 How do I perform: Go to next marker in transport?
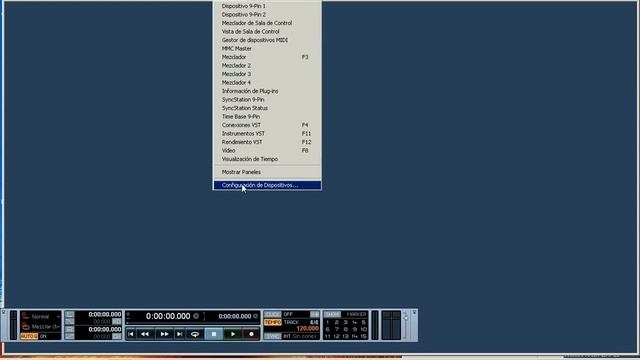pos(180,334)
